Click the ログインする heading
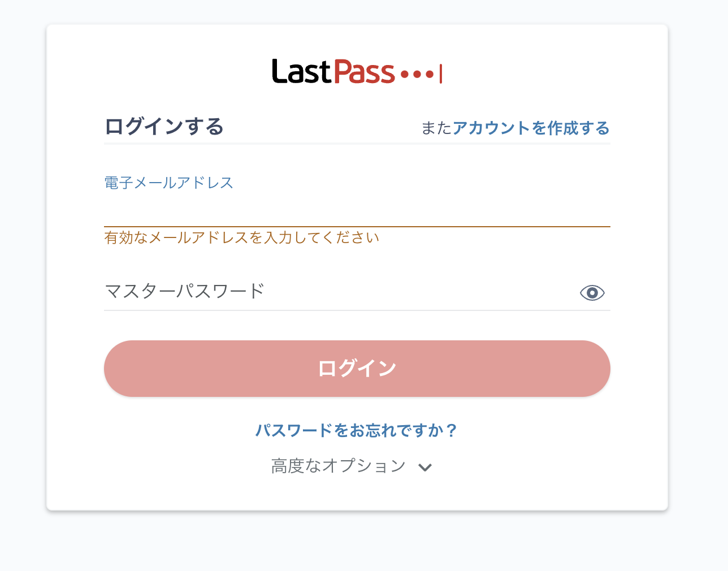The height and width of the screenshot is (571, 728). pyautogui.click(x=164, y=127)
